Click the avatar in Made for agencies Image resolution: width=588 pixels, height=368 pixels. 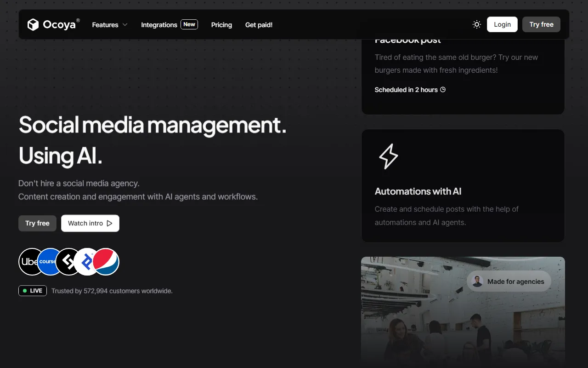pos(477,282)
